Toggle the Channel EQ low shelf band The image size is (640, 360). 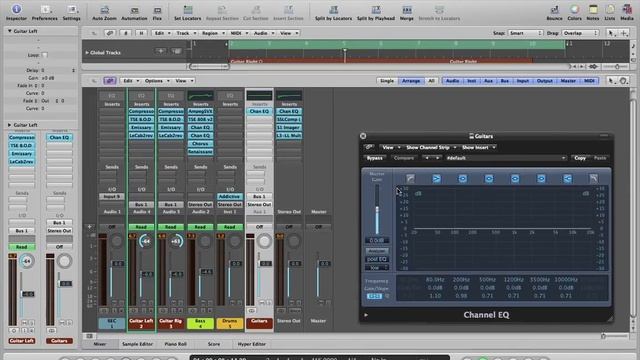[436, 178]
